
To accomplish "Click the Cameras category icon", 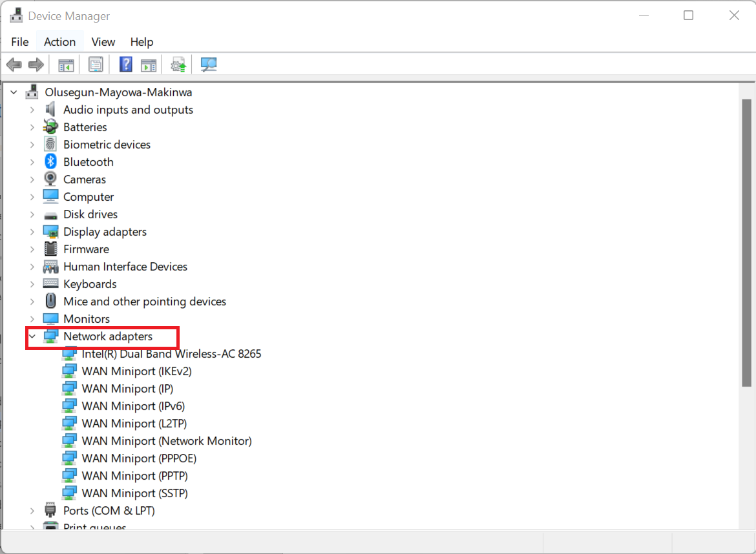I will pyautogui.click(x=50, y=180).
